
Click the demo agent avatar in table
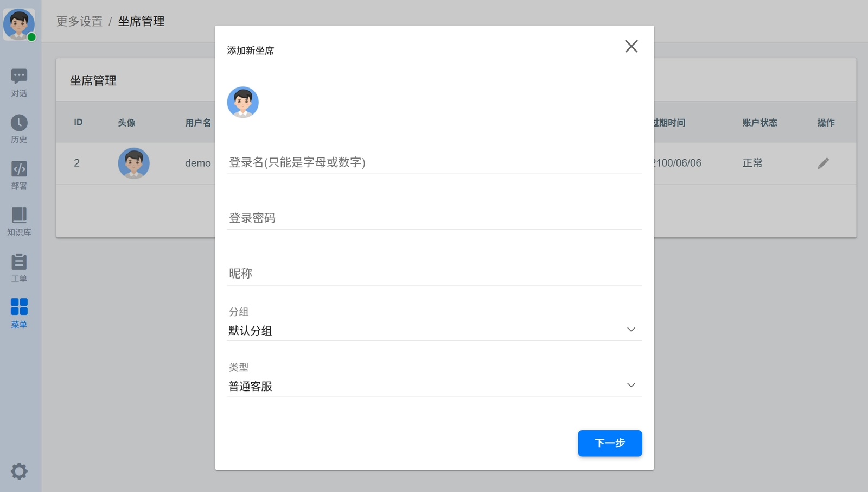tap(133, 163)
